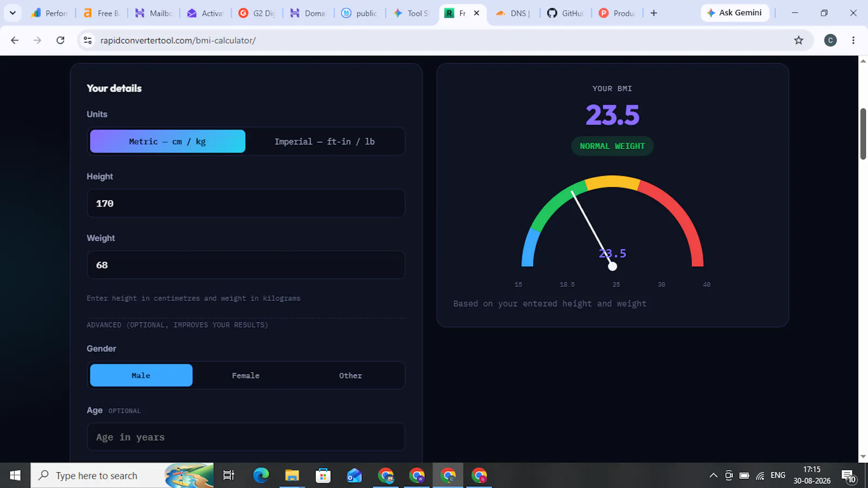Switch to the Free B... tab
This screenshot has width=868, height=488.
pos(102,13)
